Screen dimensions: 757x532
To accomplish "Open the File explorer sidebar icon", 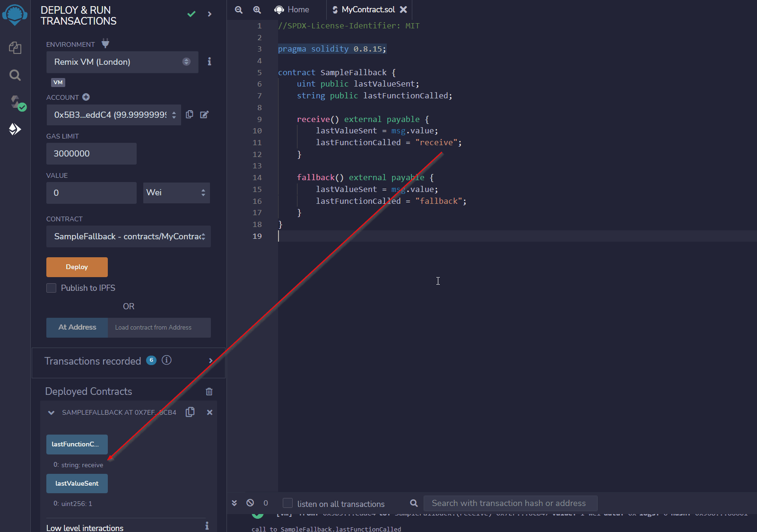I will click(15, 47).
